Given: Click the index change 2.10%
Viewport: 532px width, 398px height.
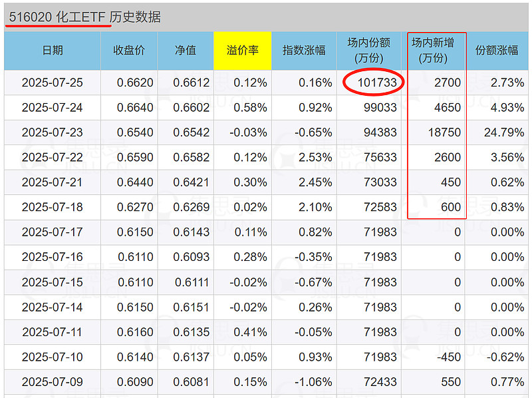Looking at the screenshot, I should [315, 207].
